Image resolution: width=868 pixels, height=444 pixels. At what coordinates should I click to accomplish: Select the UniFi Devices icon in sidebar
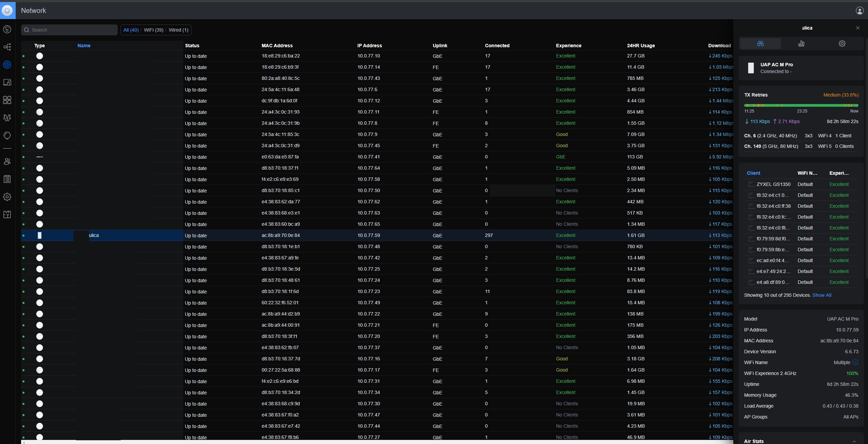(x=7, y=65)
